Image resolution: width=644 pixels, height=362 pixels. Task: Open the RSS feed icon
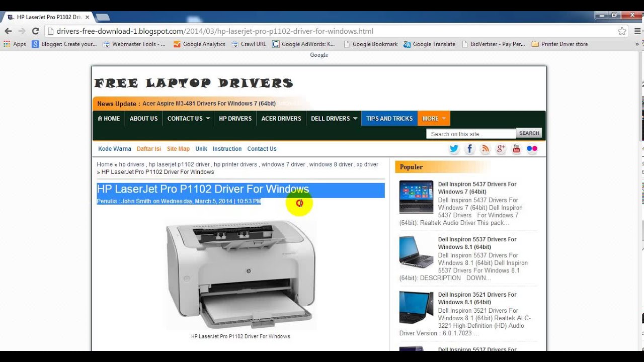485,149
